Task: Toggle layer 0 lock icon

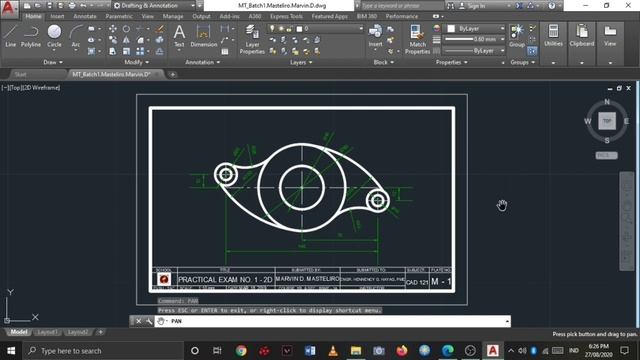Action: click(289, 29)
